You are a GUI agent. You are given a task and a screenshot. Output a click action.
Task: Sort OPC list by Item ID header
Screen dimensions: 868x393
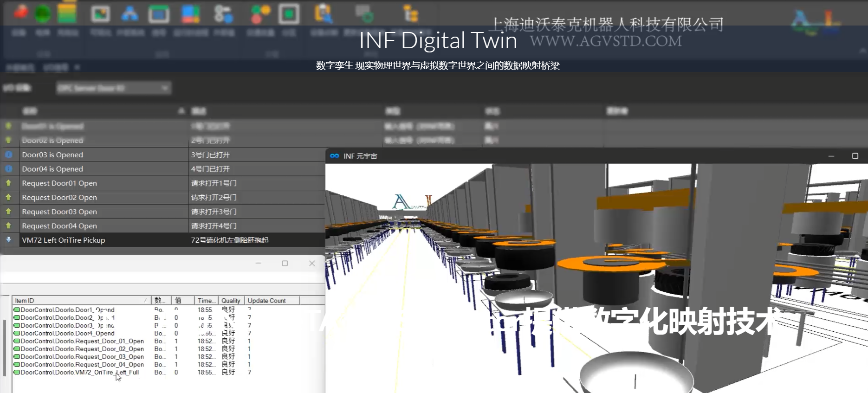tap(25, 301)
